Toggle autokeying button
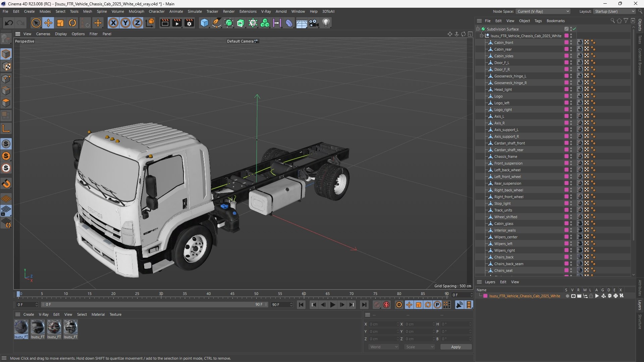Viewport: 644px width, 362px height. (386, 305)
